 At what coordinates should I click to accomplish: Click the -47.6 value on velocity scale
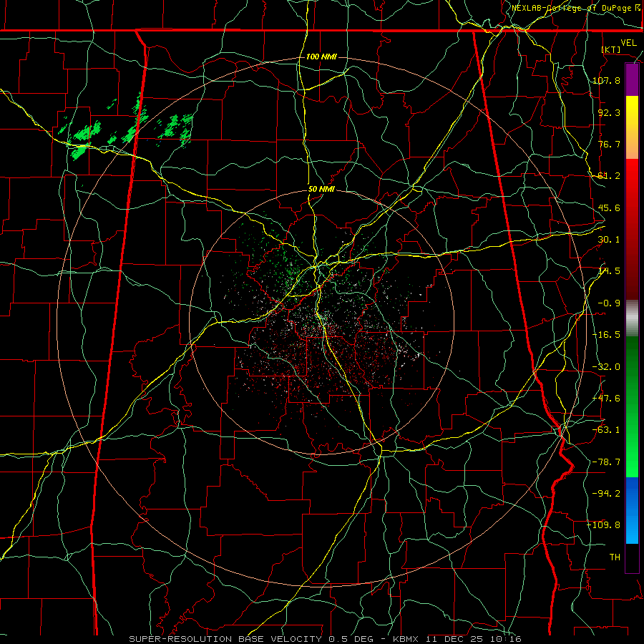coord(606,399)
